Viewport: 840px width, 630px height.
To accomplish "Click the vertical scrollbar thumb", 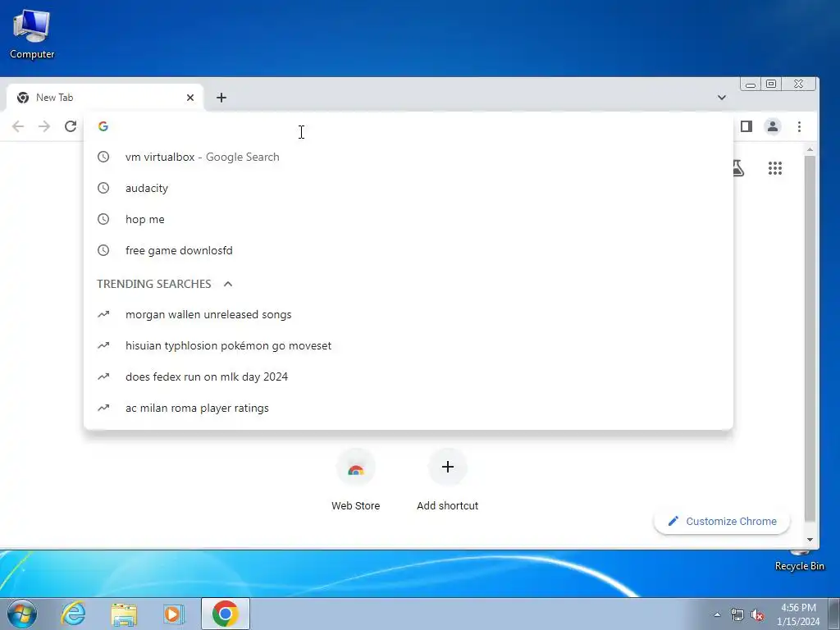I will pos(810,339).
